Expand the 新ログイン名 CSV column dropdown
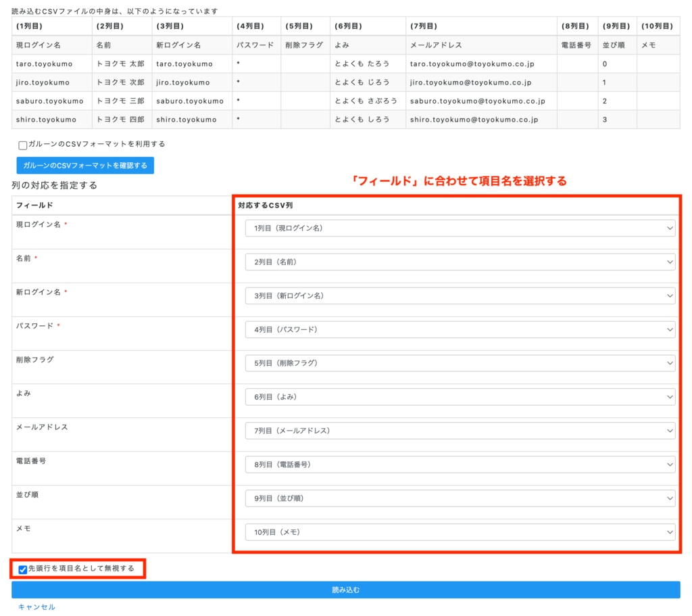The image size is (692, 616). pyautogui.click(x=460, y=295)
